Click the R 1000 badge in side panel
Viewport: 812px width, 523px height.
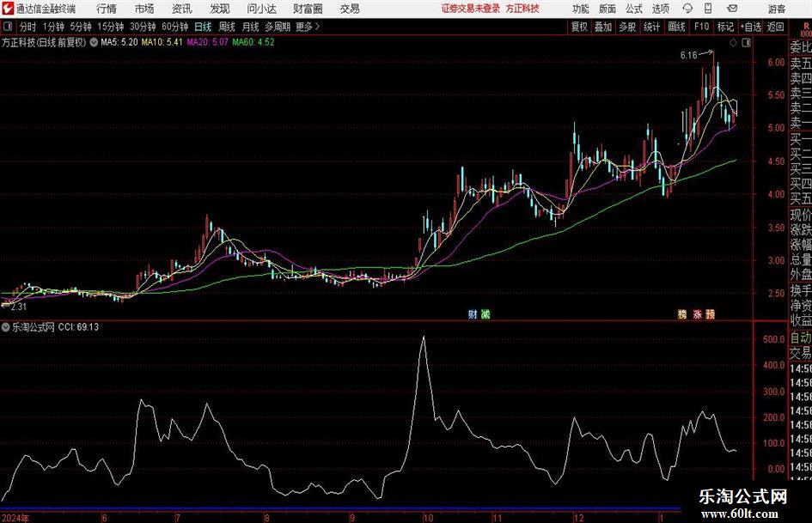[x=805, y=29]
